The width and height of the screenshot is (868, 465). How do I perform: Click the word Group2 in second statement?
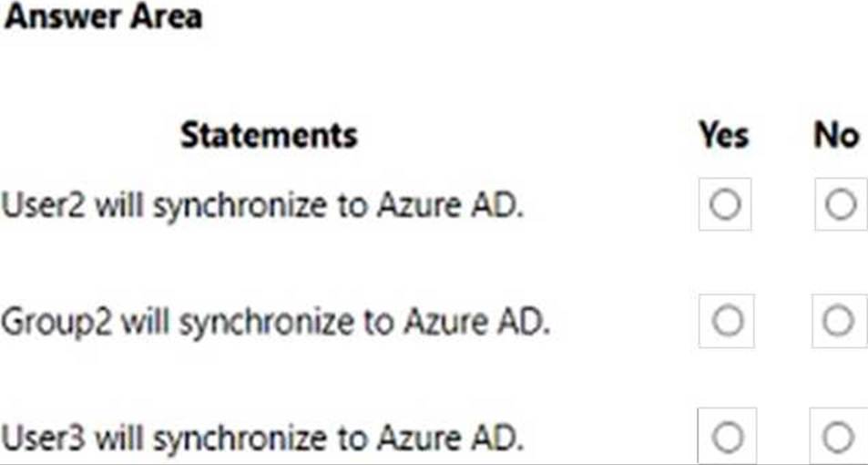coord(56,324)
